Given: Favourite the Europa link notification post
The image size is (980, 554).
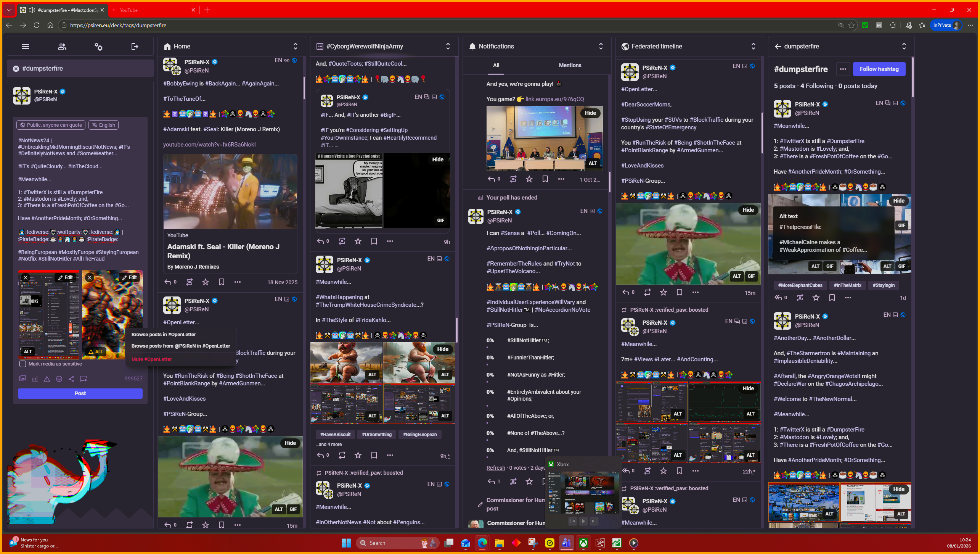Looking at the screenshot, I should 529,179.
